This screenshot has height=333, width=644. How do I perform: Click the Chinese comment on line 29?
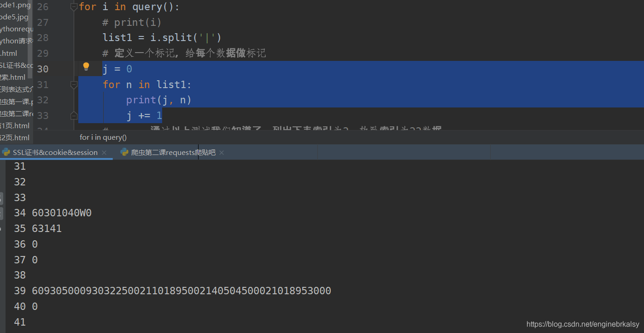[x=184, y=54]
